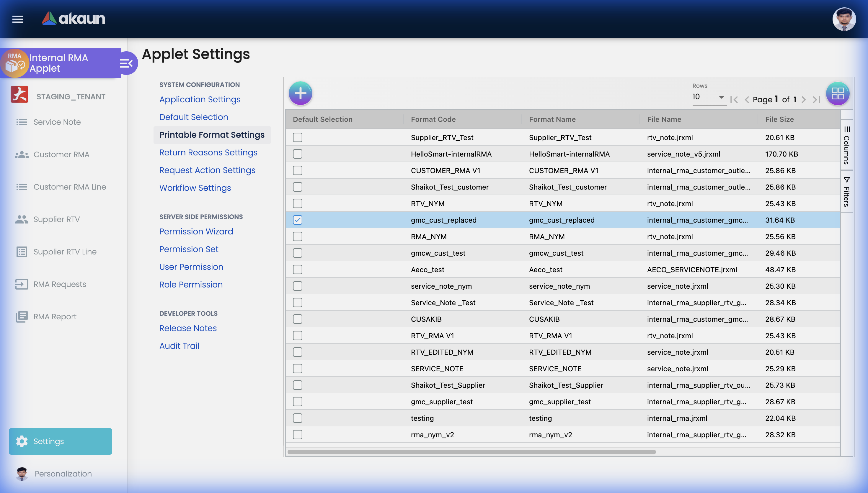Expand the Filters side panel

click(846, 192)
